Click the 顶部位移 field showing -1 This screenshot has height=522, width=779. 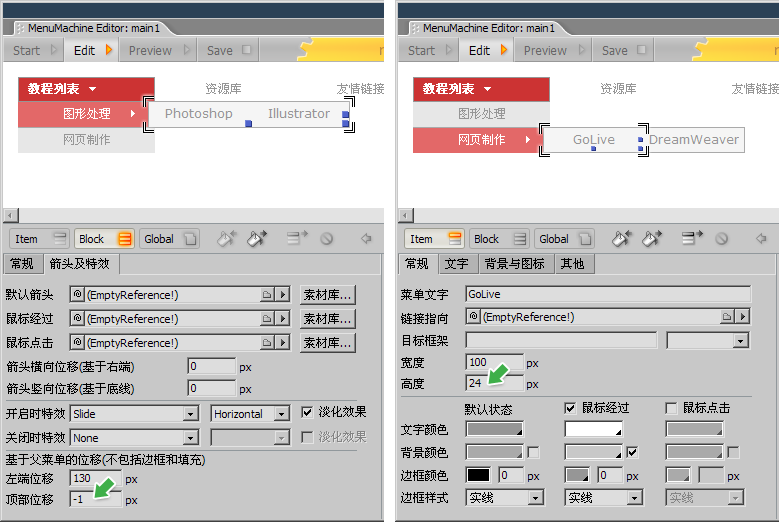coord(96,499)
